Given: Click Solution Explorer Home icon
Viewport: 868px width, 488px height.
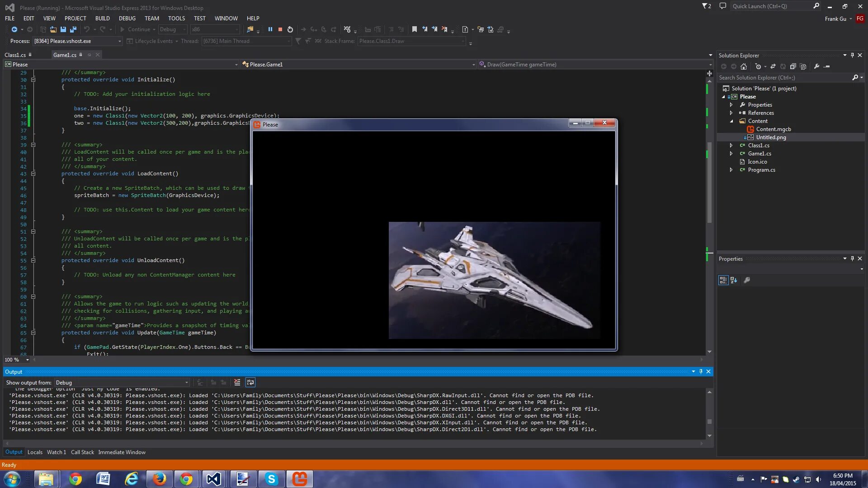Looking at the screenshot, I should coord(744,66).
